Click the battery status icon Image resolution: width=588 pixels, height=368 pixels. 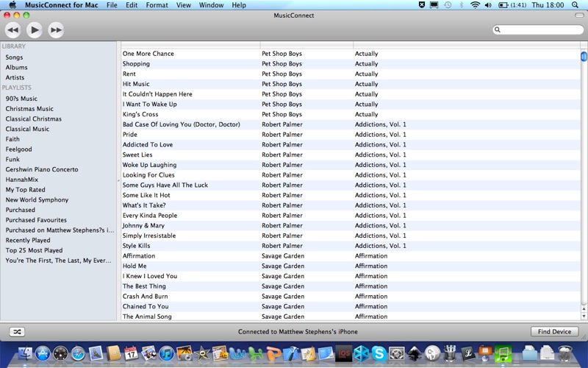click(503, 5)
